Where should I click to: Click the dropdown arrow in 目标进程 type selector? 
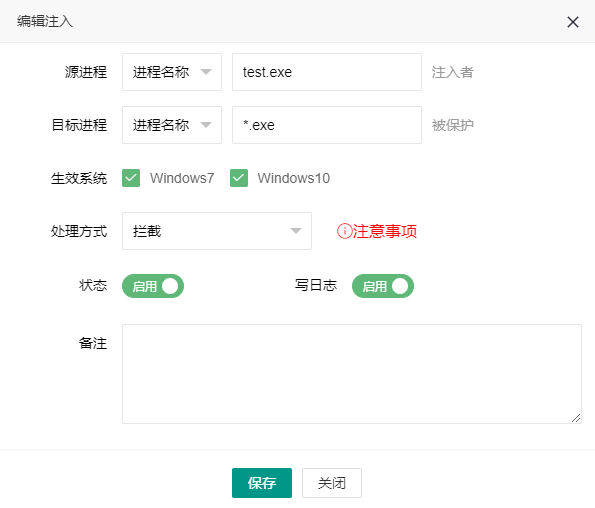tap(206, 125)
